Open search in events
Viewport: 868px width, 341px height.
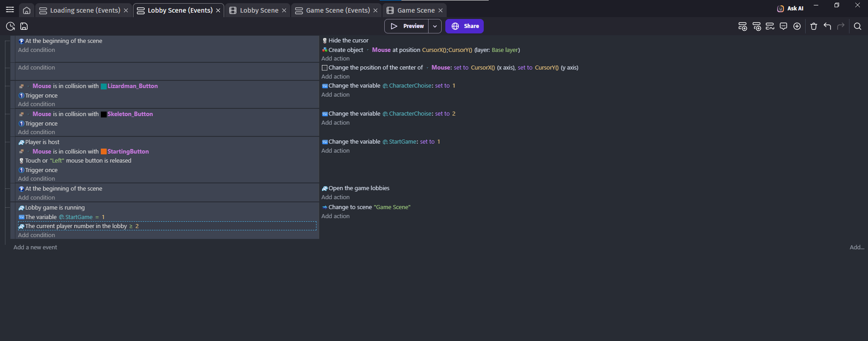pyautogui.click(x=858, y=26)
